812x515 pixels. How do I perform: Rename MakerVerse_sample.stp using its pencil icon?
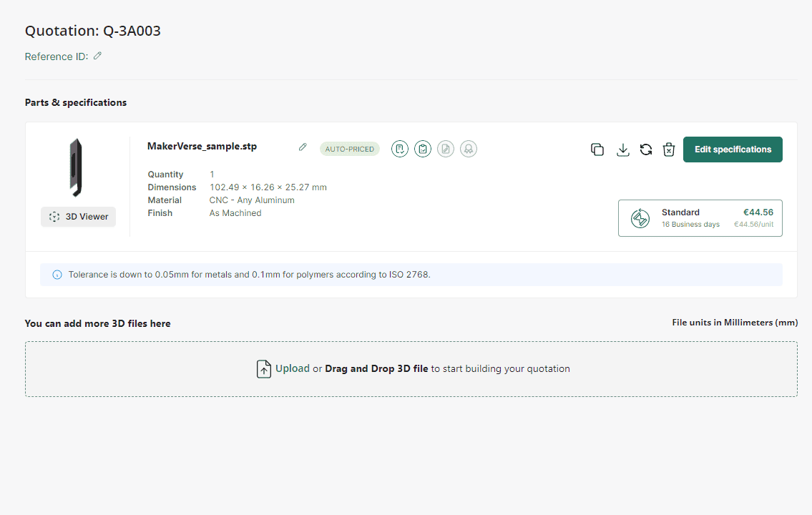pyautogui.click(x=303, y=147)
